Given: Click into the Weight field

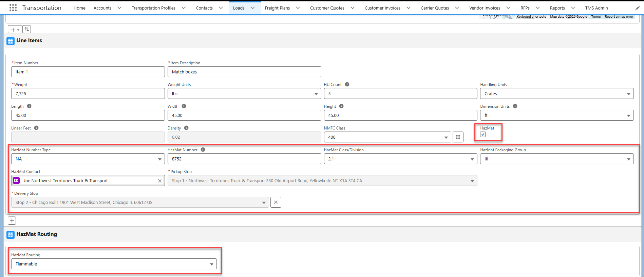Looking at the screenshot, I should (88, 93).
